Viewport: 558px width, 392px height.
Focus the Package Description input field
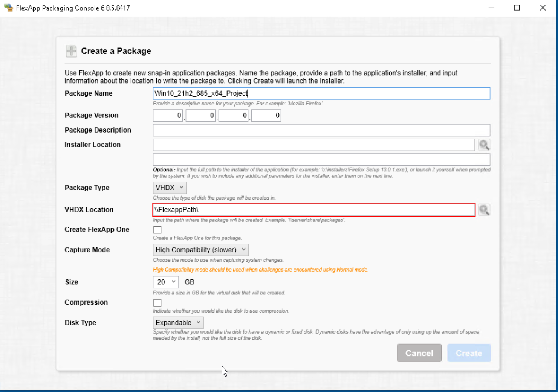(x=321, y=130)
